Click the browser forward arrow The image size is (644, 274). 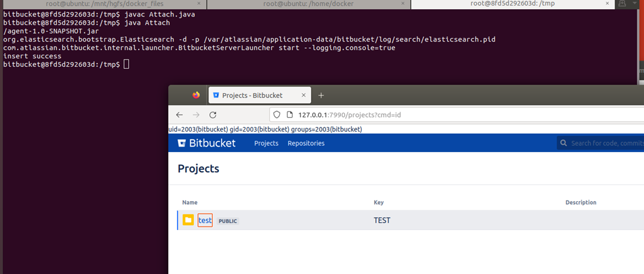click(x=196, y=115)
